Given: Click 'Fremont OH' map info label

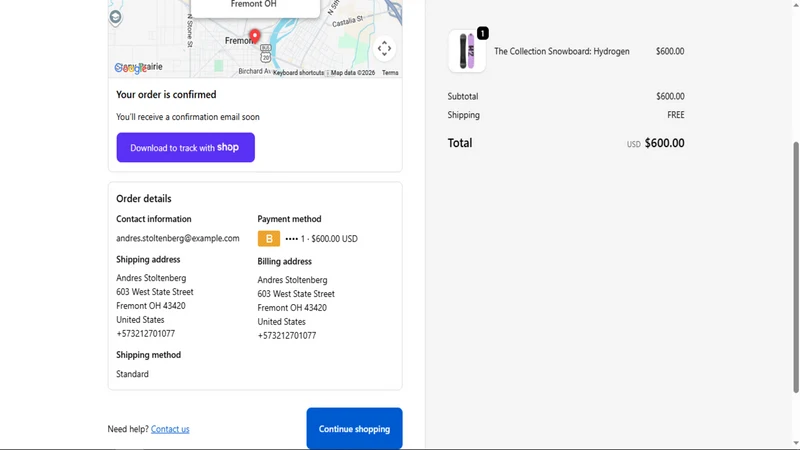Looking at the screenshot, I should (254, 4).
